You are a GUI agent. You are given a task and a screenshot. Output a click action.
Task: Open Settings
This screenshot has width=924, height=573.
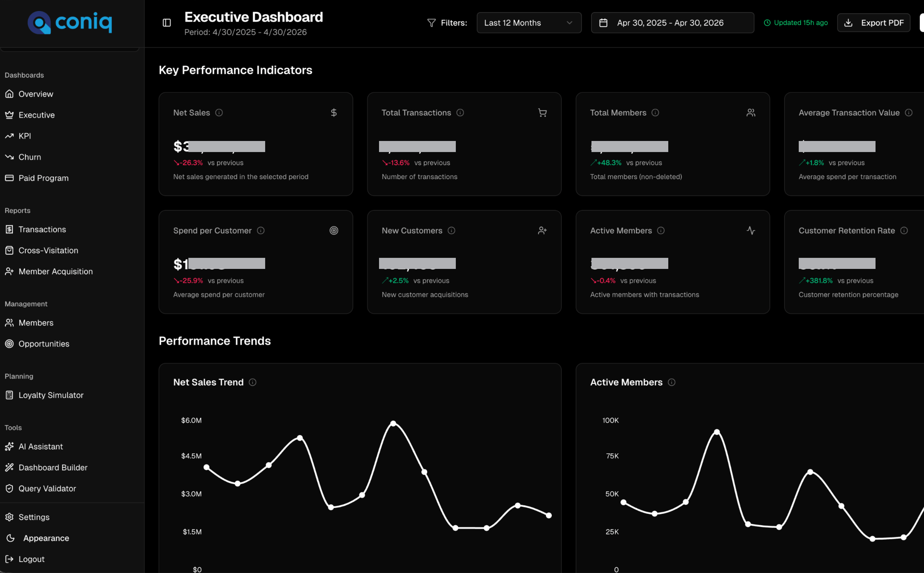tap(34, 517)
